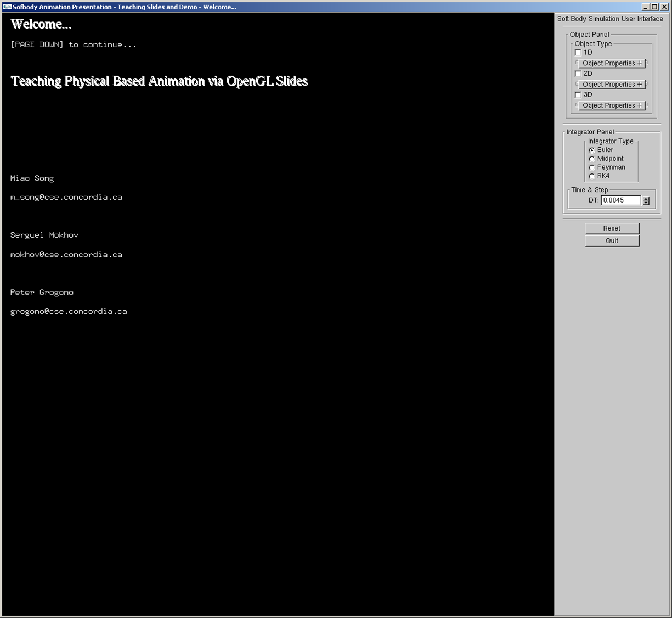
Task: Open the window system menu icon in title bar
Action: pyautogui.click(x=7, y=7)
